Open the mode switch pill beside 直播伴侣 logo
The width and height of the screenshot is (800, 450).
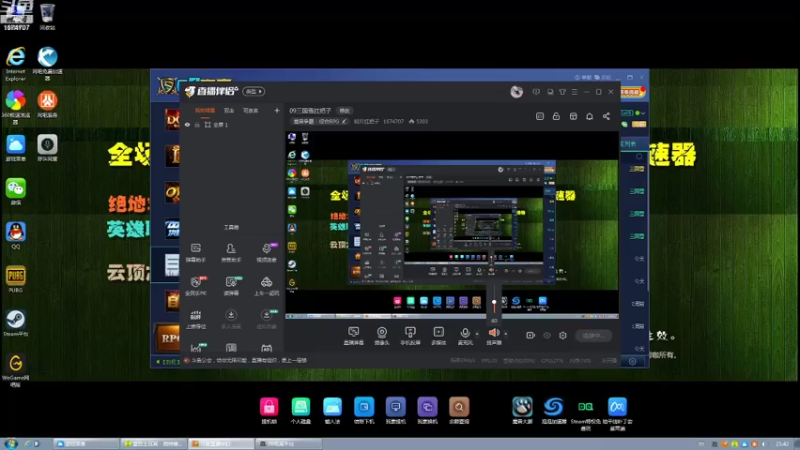254,91
